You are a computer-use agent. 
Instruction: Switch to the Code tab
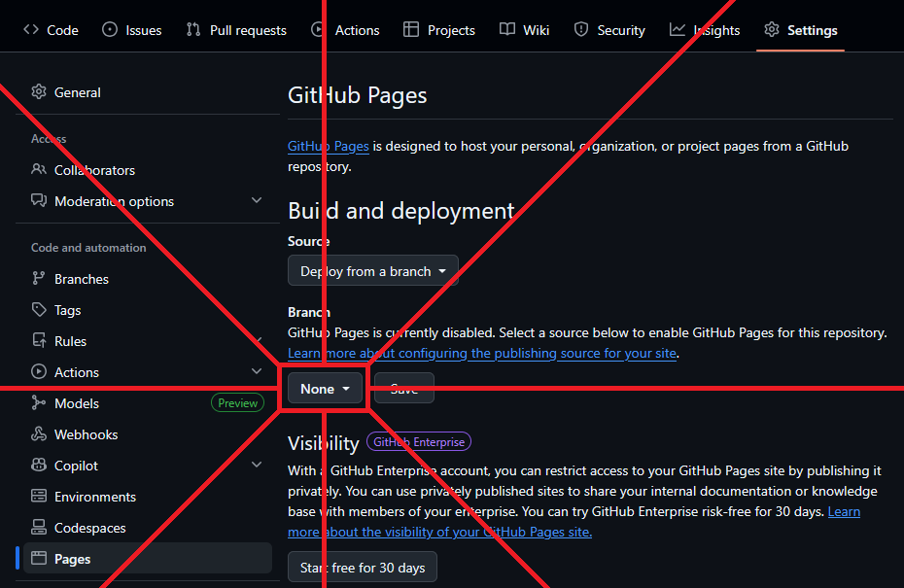tap(51, 30)
